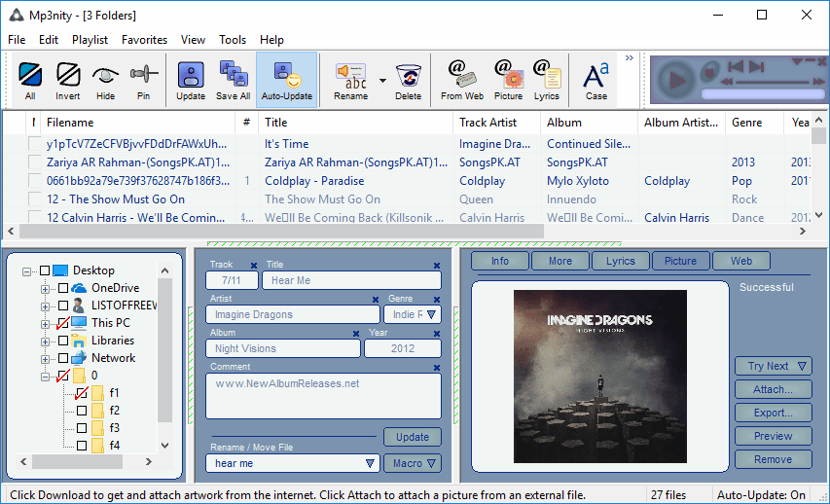This screenshot has width=830, height=504.
Task: Open the Rename dropdown arrow in toolbar
Action: coord(382,81)
